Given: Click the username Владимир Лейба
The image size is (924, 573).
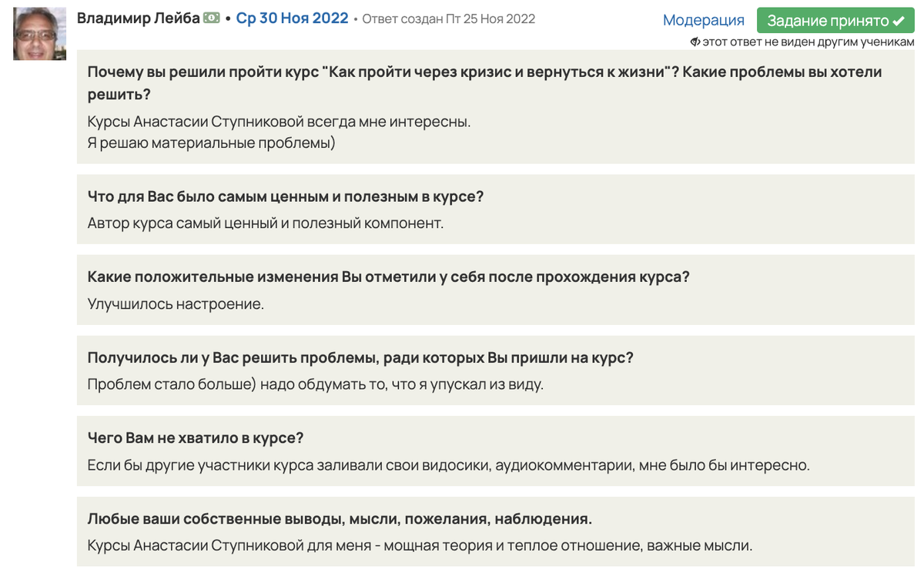Looking at the screenshot, I should pos(138,18).
